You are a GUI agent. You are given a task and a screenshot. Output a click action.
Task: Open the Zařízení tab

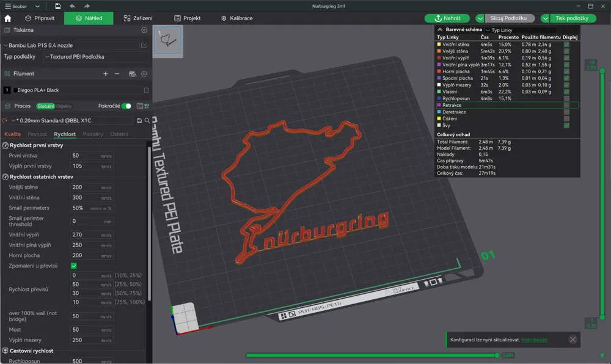click(x=138, y=18)
